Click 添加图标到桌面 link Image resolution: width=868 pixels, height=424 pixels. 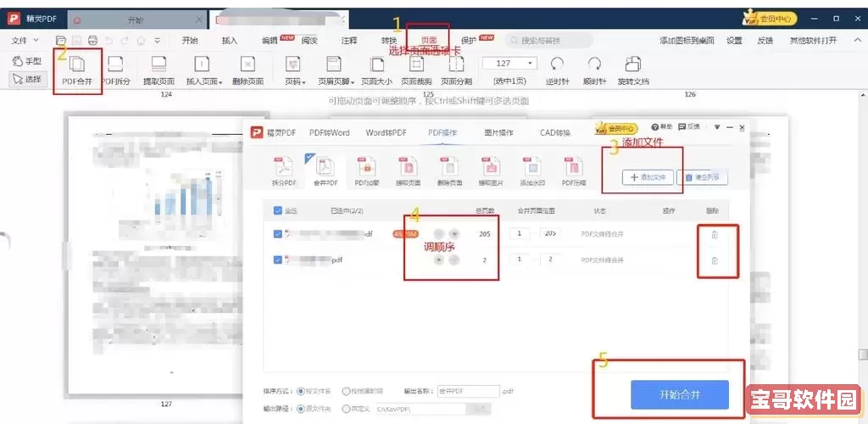click(x=687, y=41)
